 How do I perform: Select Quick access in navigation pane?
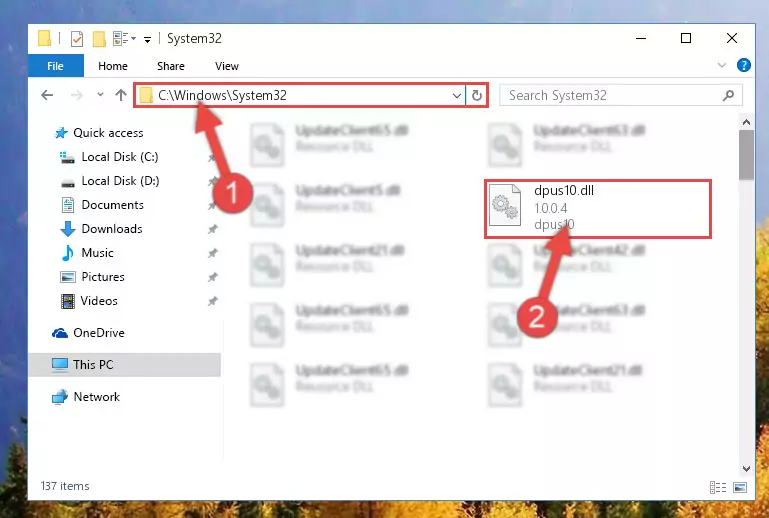tap(108, 133)
